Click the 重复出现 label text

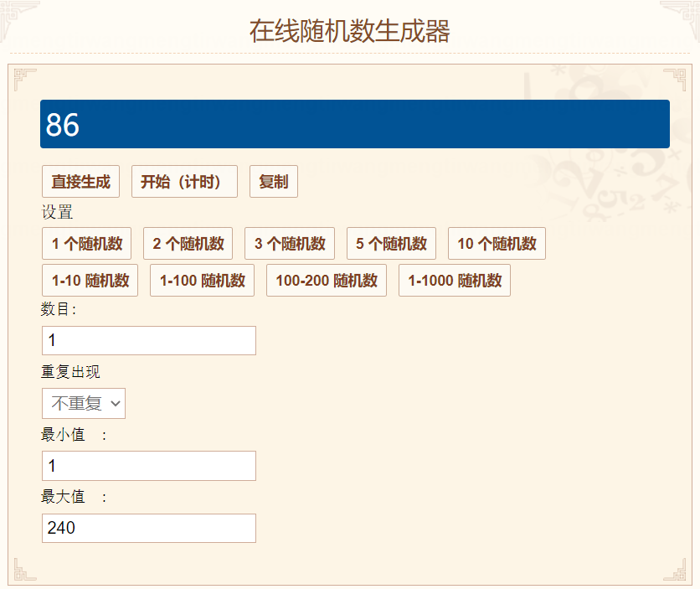pyautogui.click(x=70, y=372)
